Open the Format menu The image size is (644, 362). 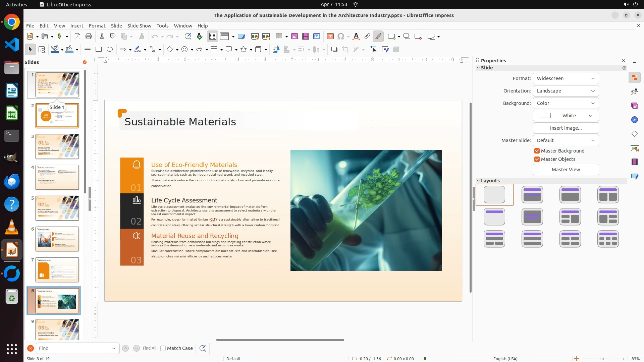coord(97,26)
